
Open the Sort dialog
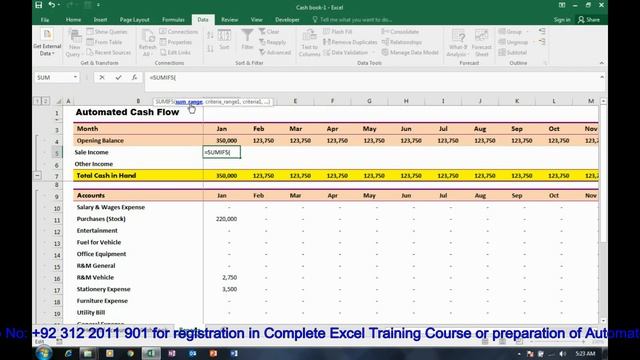click(x=224, y=40)
